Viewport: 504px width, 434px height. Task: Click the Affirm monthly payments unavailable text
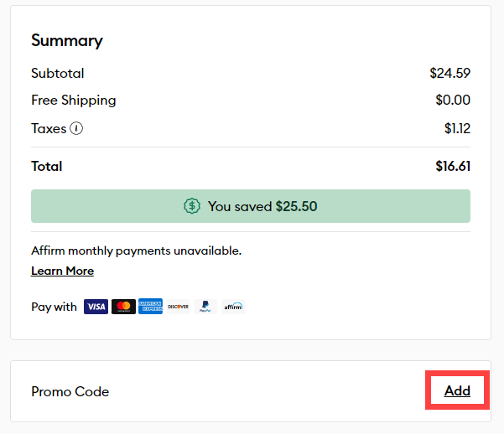(x=136, y=251)
